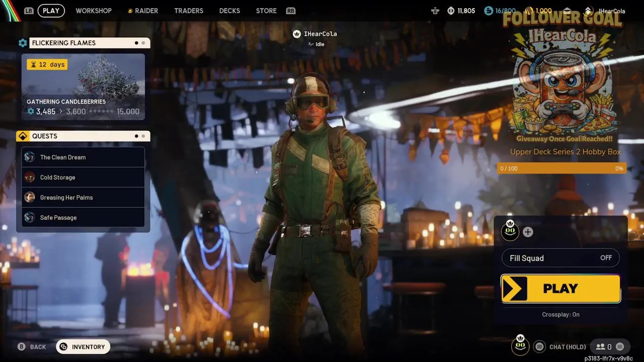Image resolution: width=644 pixels, height=362 pixels.
Task: Click the menu icon next to friends count
Action: 620,346
